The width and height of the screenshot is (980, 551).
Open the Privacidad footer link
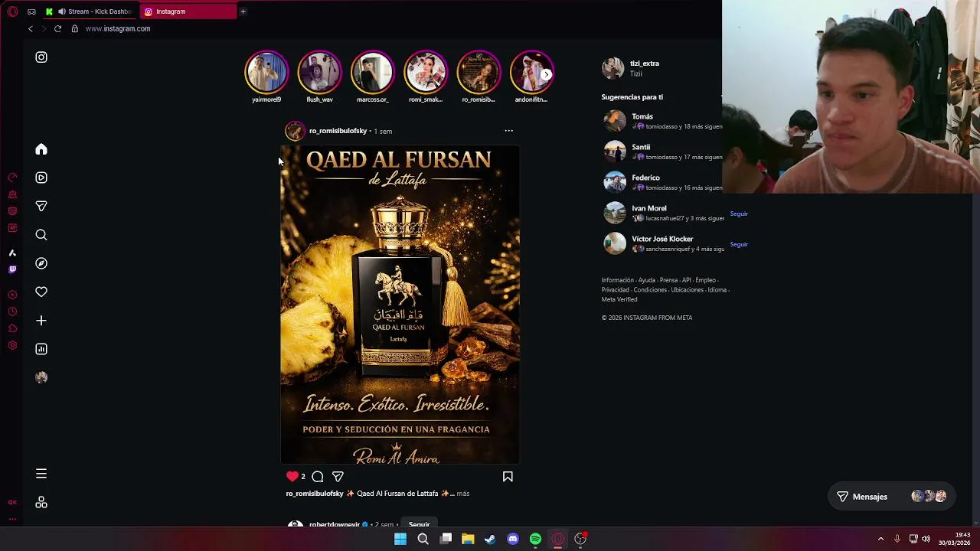coord(616,290)
